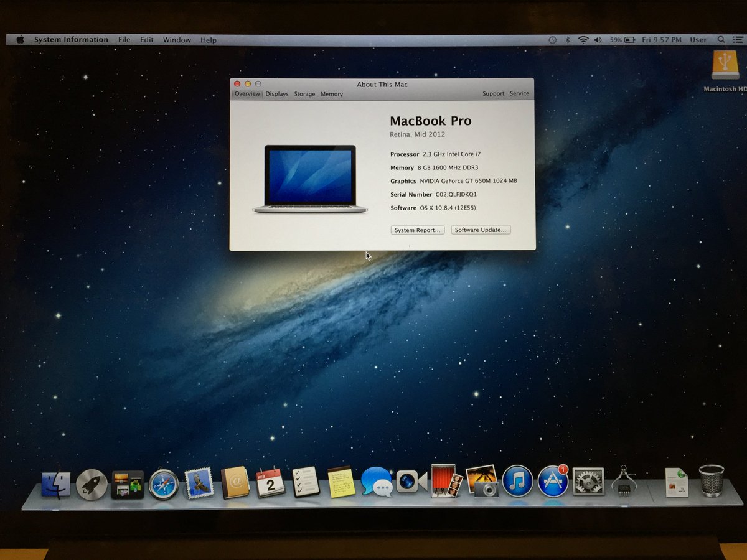Click System Information chip icon in Dock
Image resolution: width=747 pixels, height=560 pixels.
pos(624,481)
